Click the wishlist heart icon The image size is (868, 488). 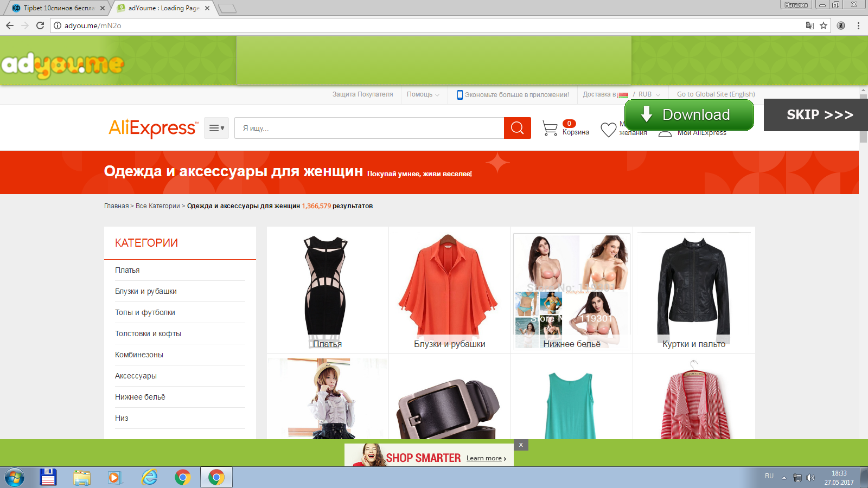tap(609, 130)
